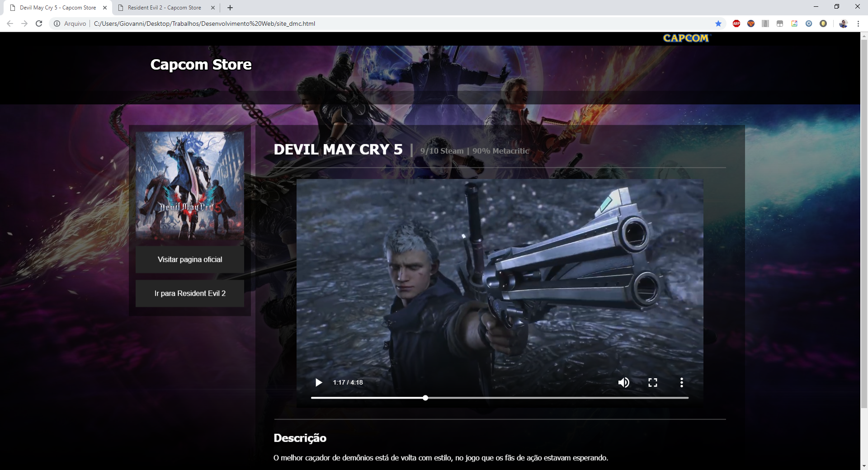The width and height of the screenshot is (868, 470).
Task: Select the Devil May Cry 5 tab
Action: (x=58, y=8)
